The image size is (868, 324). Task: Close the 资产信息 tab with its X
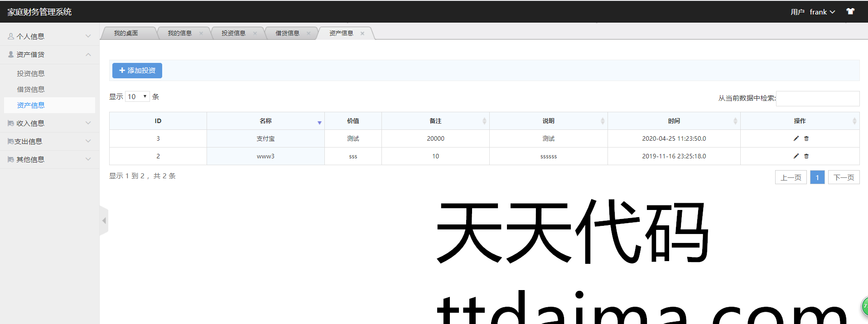[362, 33]
